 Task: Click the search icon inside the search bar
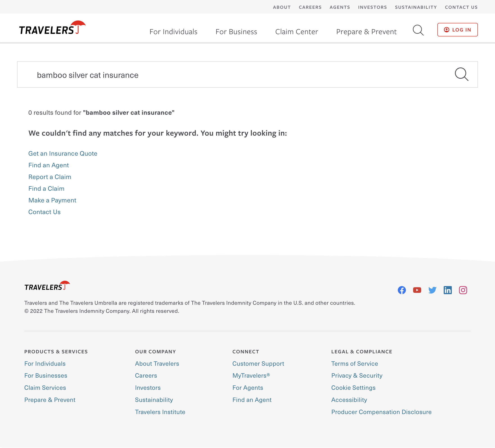[x=462, y=74]
